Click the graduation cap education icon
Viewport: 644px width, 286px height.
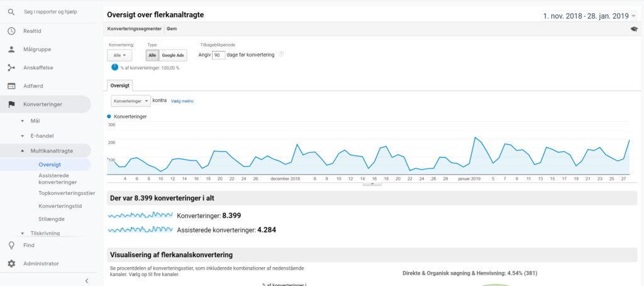tap(634, 29)
